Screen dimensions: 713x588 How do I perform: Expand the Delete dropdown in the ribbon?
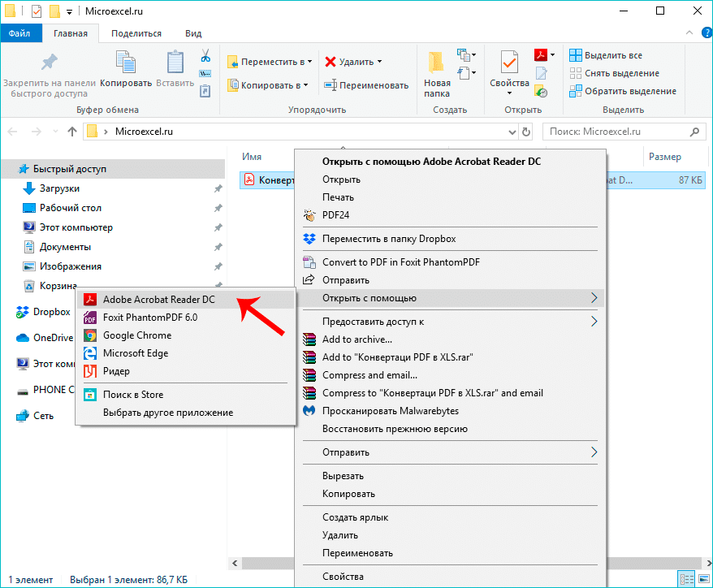[379, 62]
